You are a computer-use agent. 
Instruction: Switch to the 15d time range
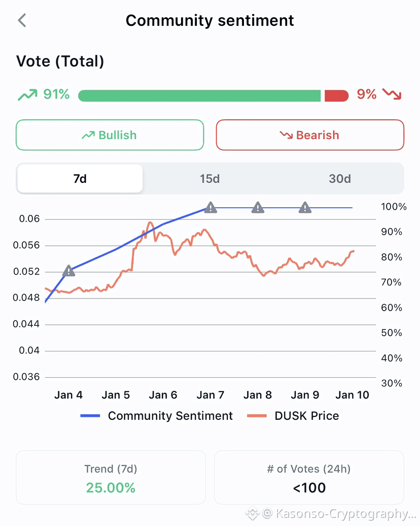[x=209, y=179]
